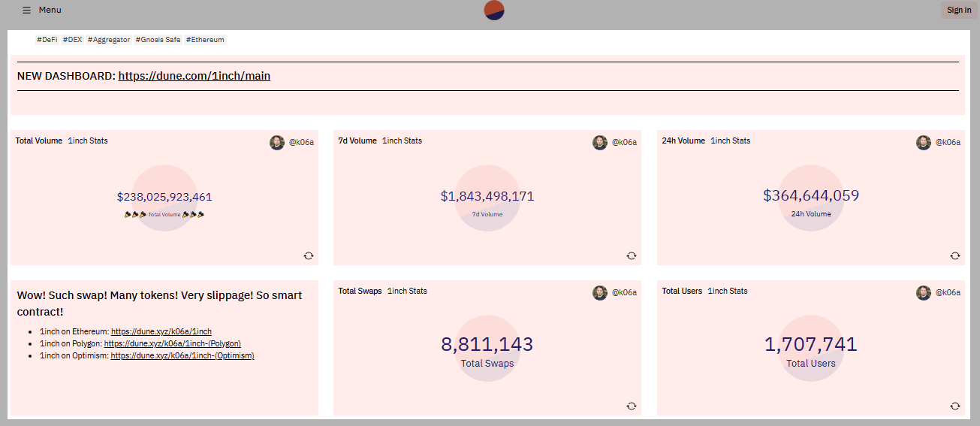Click the Total Swaps card title
Screen dimensions: 980x426
(x=360, y=291)
